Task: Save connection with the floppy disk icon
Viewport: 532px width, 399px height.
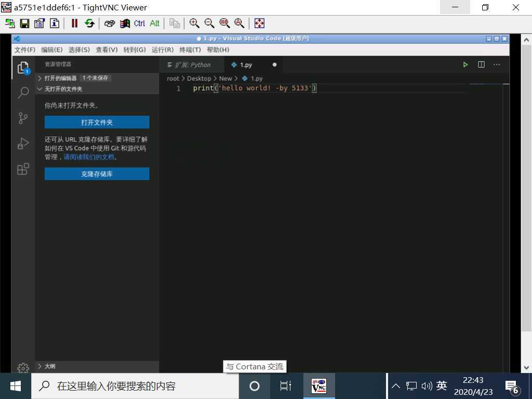Action: (25, 23)
